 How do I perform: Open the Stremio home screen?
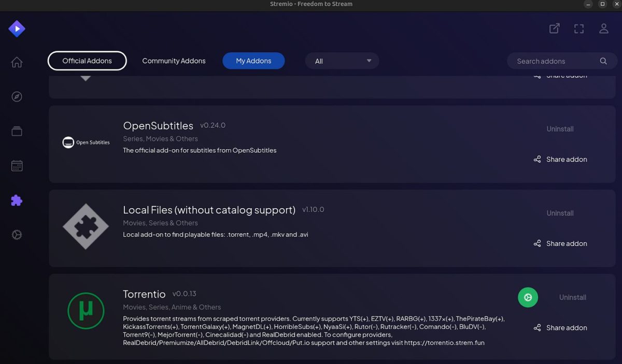coord(17,62)
